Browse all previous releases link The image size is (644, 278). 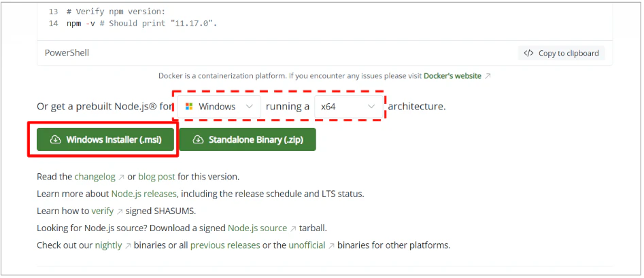(225, 245)
